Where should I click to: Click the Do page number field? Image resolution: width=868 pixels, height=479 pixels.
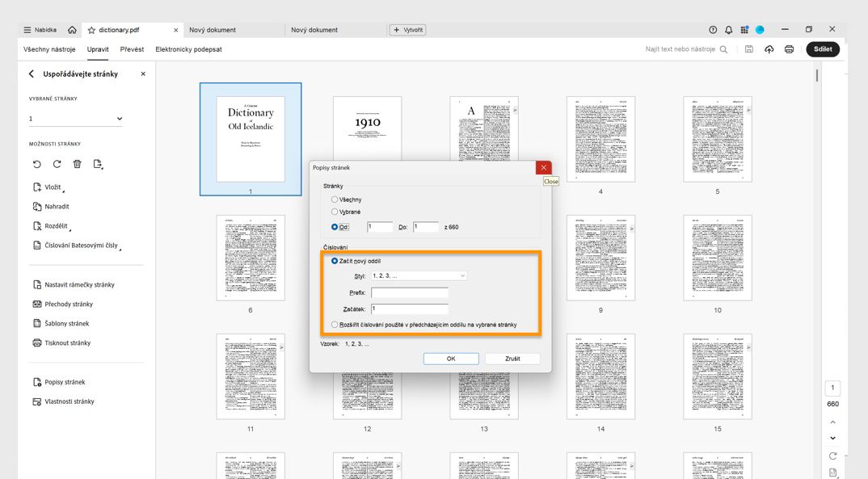(426, 227)
